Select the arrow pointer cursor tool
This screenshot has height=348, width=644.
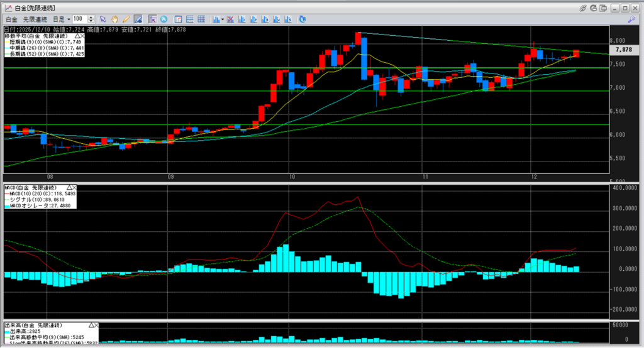pos(104,19)
